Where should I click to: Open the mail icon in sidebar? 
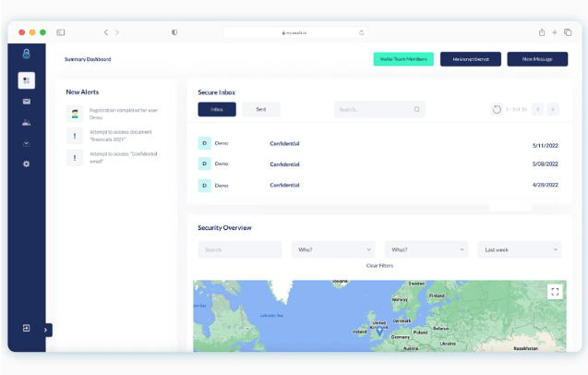(x=26, y=102)
